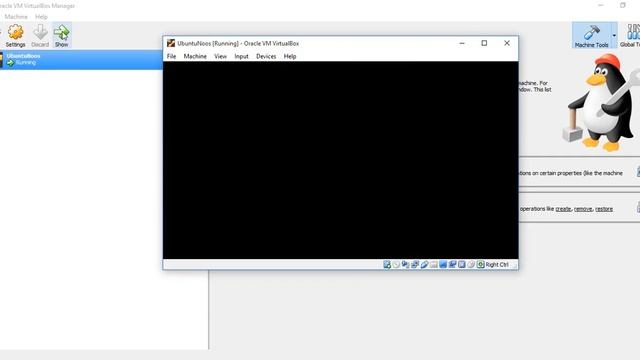This screenshot has width=640, height=360.
Task: Click CPU features status bar icon
Action: coord(462,264)
